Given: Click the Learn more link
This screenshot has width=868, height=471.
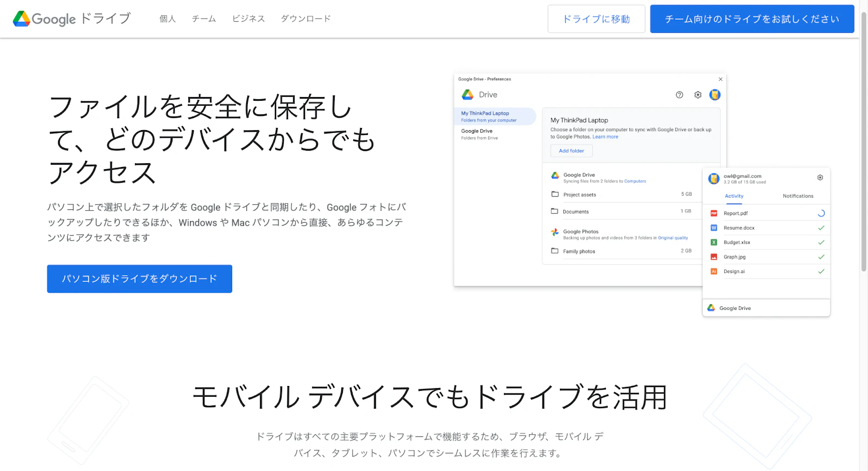Looking at the screenshot, I should point(605,137).
